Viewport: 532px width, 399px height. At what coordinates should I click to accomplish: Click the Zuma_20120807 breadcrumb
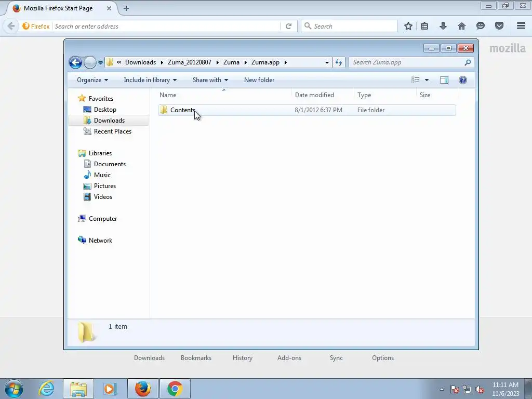click(189, 62)
